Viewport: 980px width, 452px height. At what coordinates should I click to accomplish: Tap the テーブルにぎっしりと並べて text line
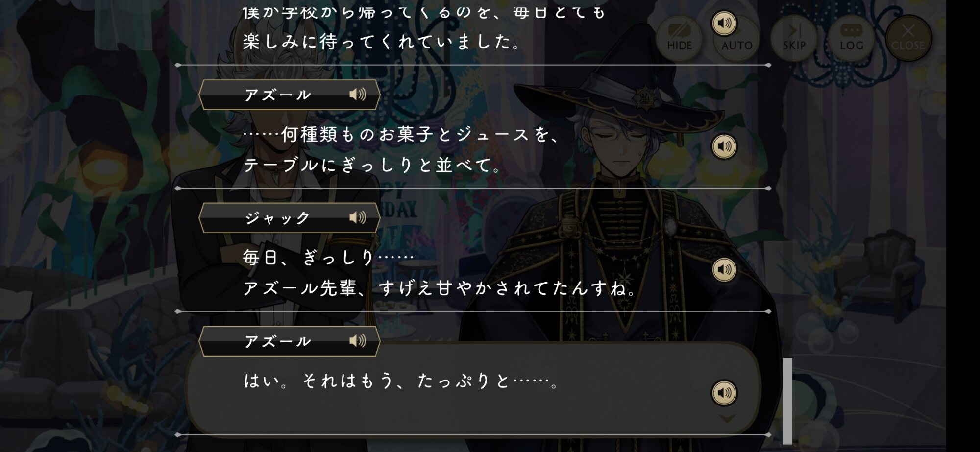coord(373,165)
